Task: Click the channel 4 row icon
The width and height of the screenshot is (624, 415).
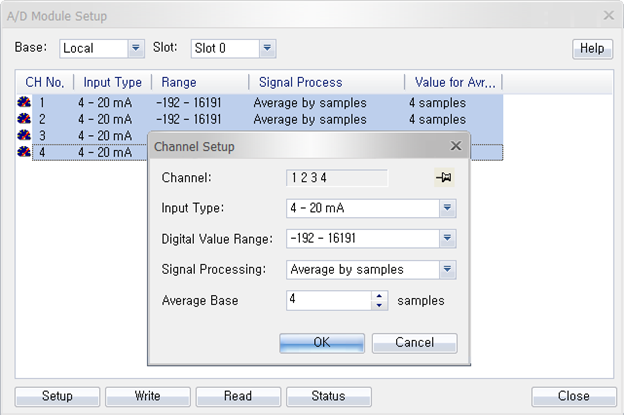Action: [x=23, y=152]
